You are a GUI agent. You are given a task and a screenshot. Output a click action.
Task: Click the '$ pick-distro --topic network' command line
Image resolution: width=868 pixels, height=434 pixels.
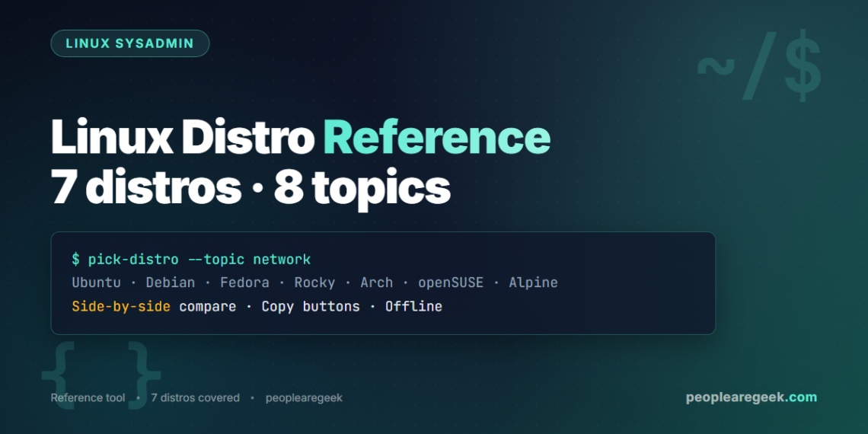[x=191, y=259]
